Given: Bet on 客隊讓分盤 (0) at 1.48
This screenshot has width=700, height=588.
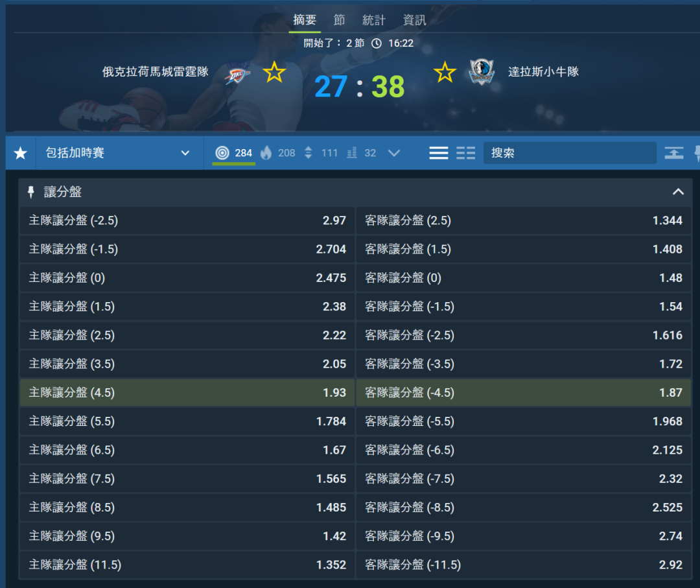Looking at the screenshot, I should (523, 277).
